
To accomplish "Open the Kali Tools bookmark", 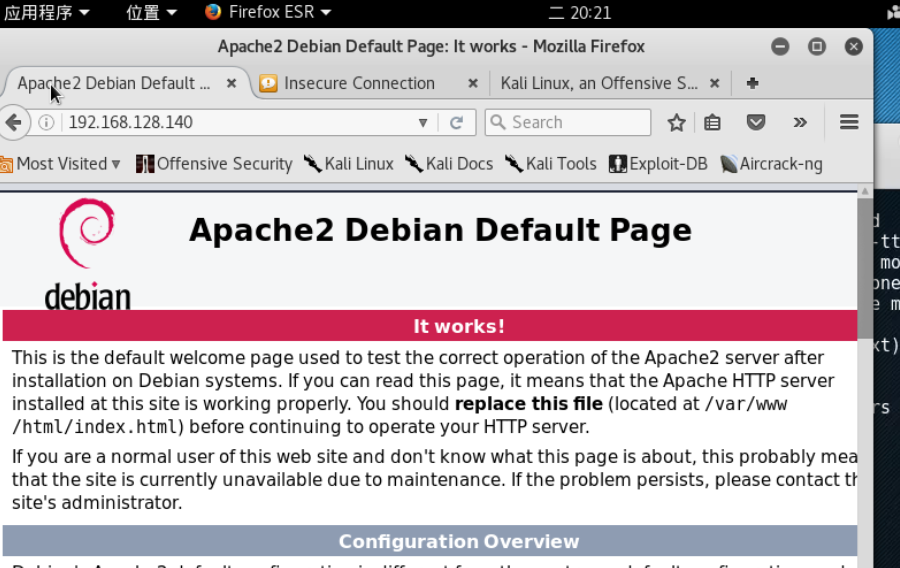I will [x=550, y=164].
